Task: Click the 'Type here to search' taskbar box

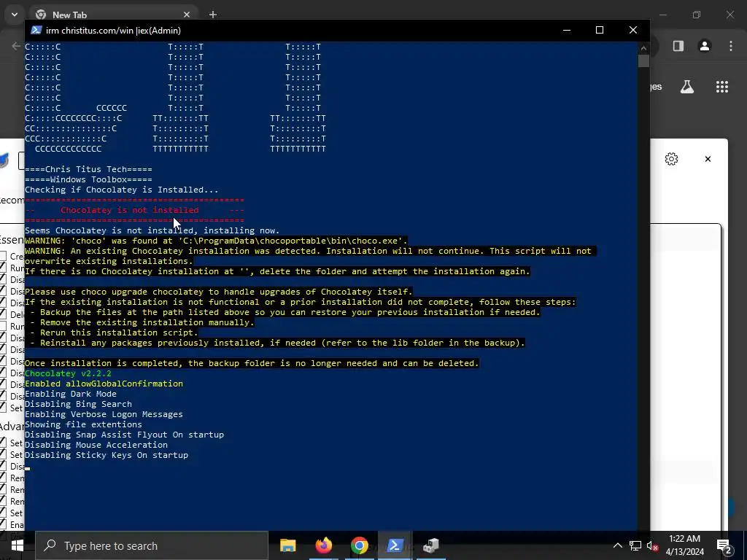Action: pyautogui.click(x=152, y=545)
